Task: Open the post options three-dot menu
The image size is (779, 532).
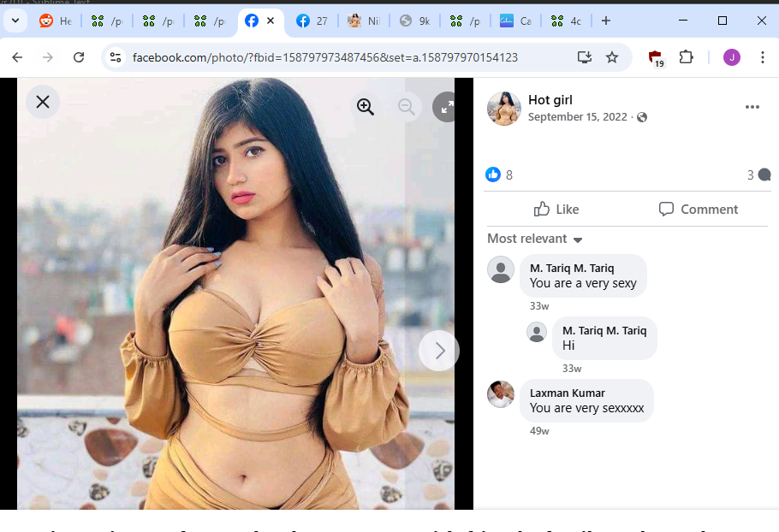Action: 752,107
